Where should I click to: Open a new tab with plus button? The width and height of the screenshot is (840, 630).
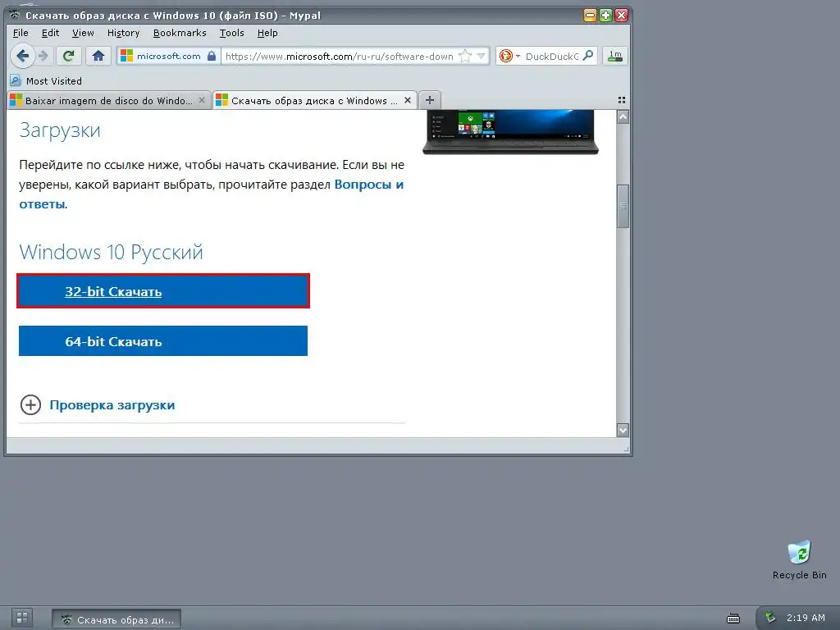pos(430,100)
